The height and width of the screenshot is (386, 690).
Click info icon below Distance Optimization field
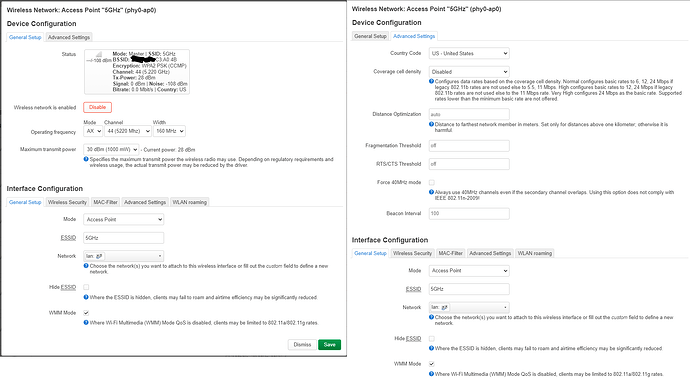(431, 125)
